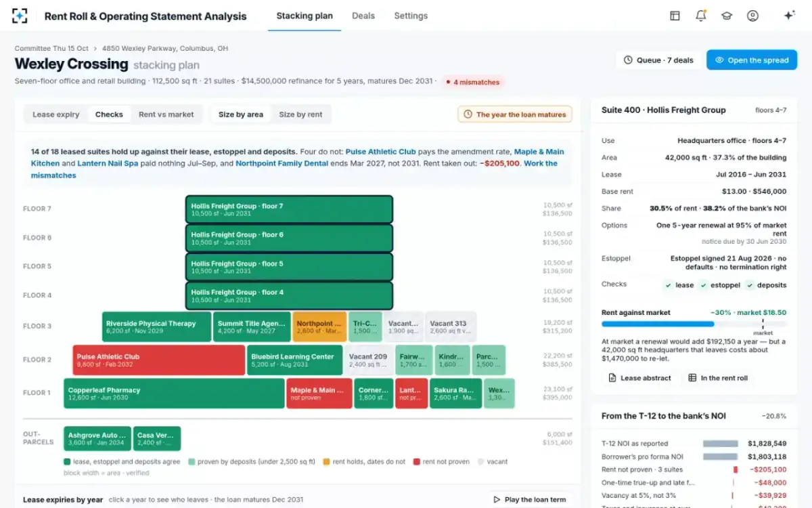Click the 4 mismatches badge
Image resolution: width=812 pixels, height=508 pixels.
tap(472, 82)
